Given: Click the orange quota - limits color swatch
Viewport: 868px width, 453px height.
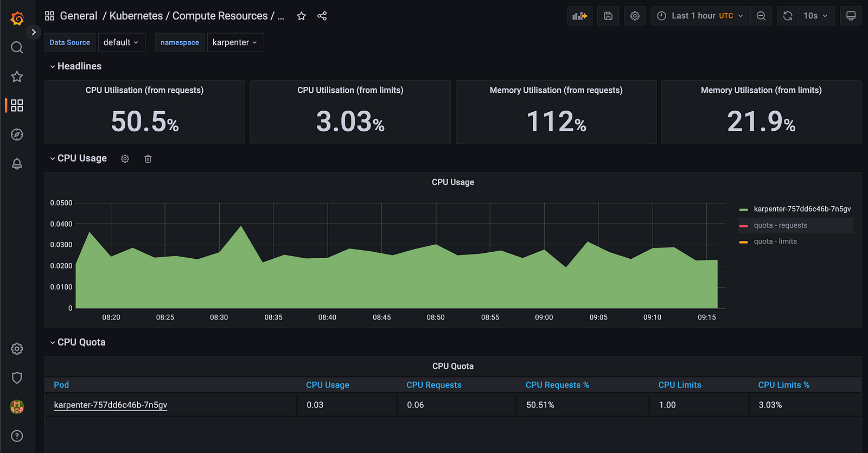Looking at the screenshot, I should 743,242.
